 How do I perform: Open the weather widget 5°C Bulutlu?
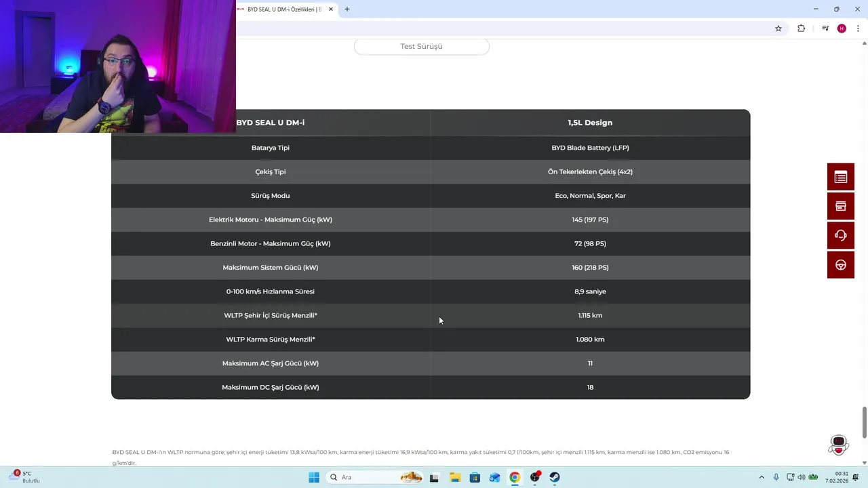coord(24,477)
